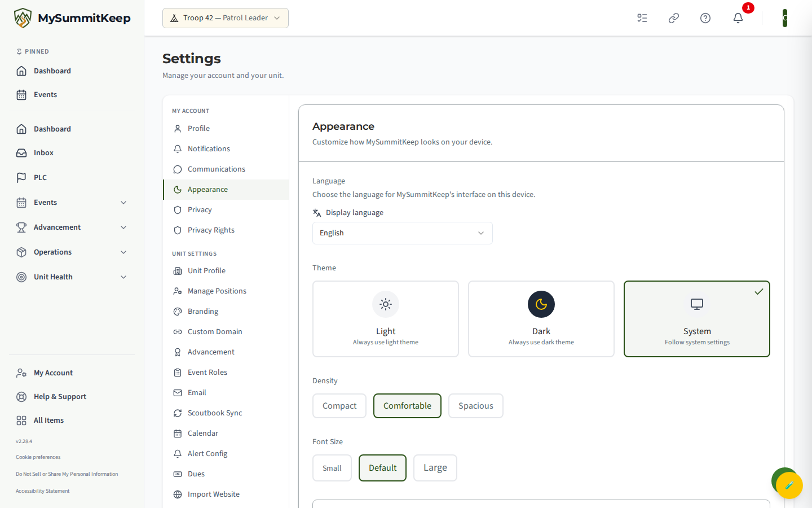Screen dimensions: 812x508
Task: Expand the Operations sidebar chevron
Action: 123,252
